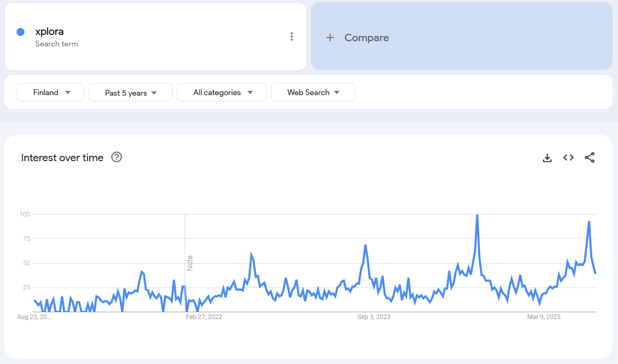Viewport: 618px width, 364px height.
Task: Click the embed code icon
Action: tap(568, 157)
